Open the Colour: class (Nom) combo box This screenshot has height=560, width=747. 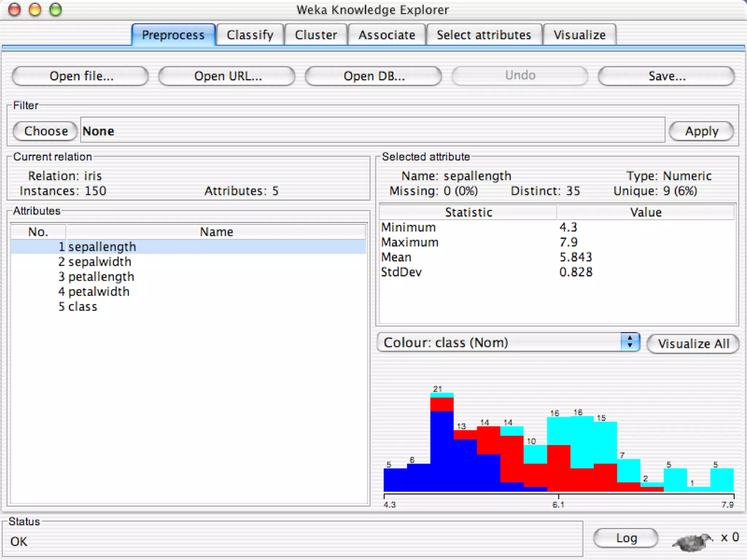pos(500,342)
